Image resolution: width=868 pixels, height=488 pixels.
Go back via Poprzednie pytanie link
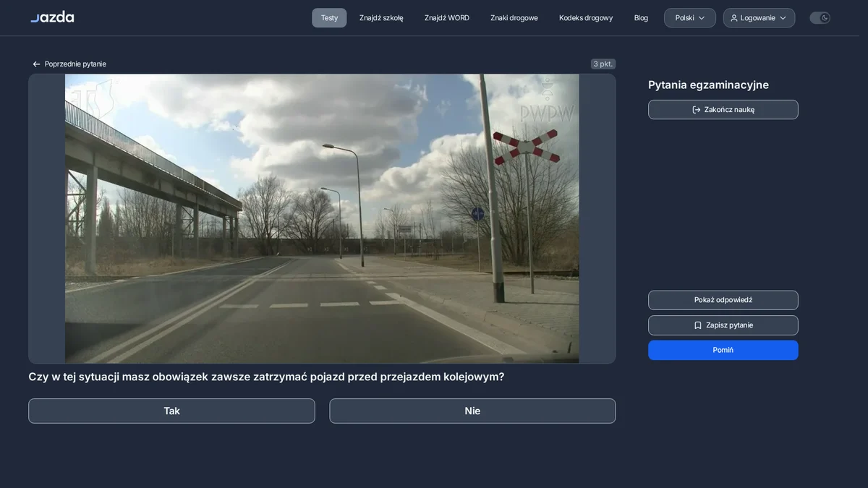pos(69,64)
